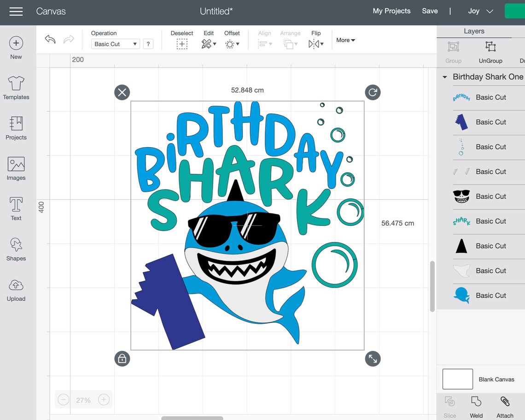The width and height of the screenshot is (525, 420).
Task: Open the Templates panel
Action: [x=16, y=88]
